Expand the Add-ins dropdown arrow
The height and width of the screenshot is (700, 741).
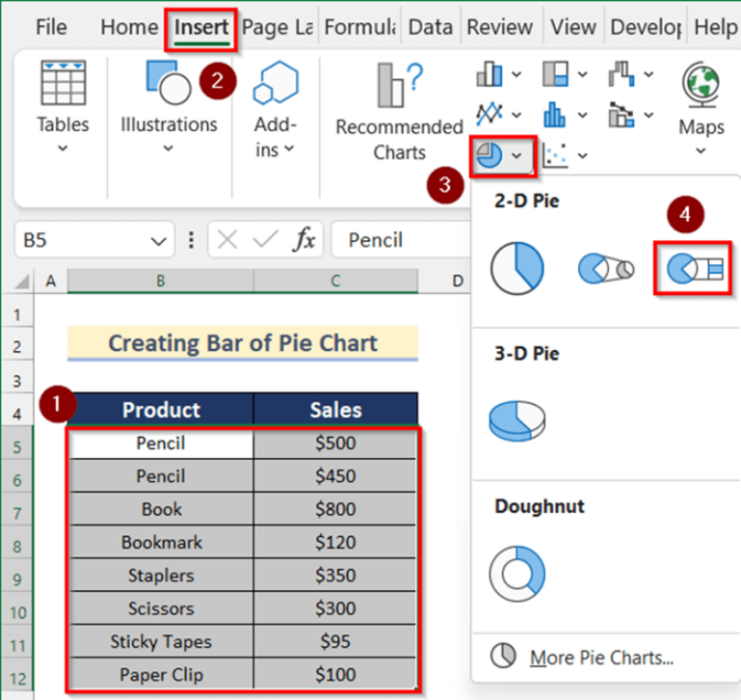tap(289, 148)
